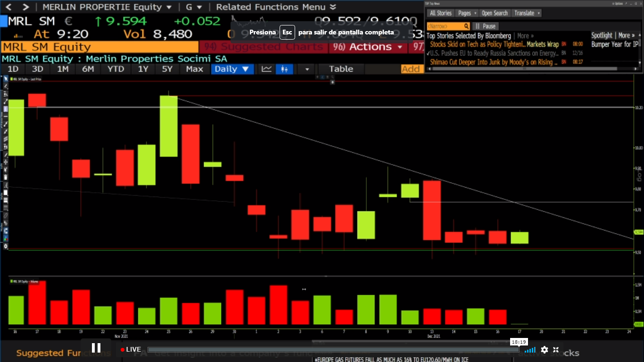Viewport: 644px width, 362px height.
Task: Select the 1Y range tab
Action: pos(143,69)
